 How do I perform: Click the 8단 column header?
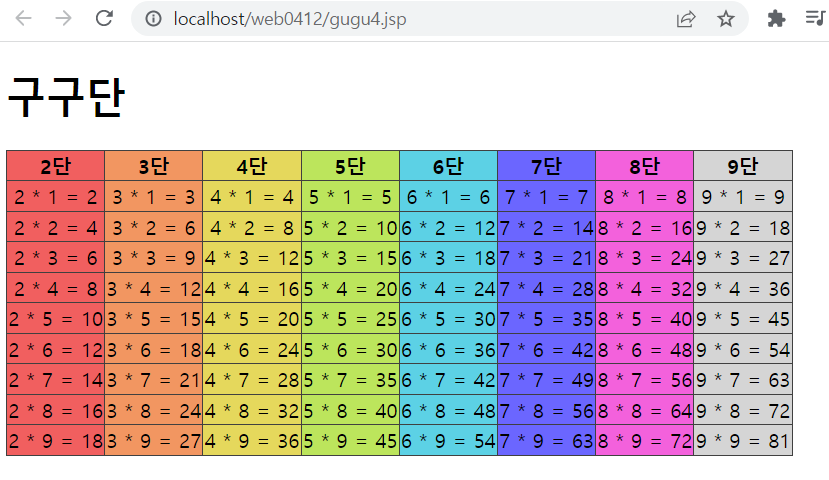click(644, 166)
